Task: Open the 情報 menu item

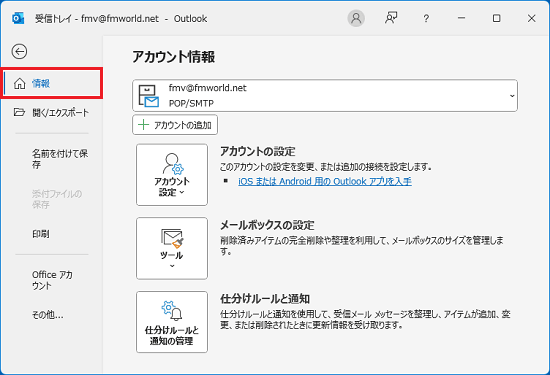Action: tap(52, 83)
